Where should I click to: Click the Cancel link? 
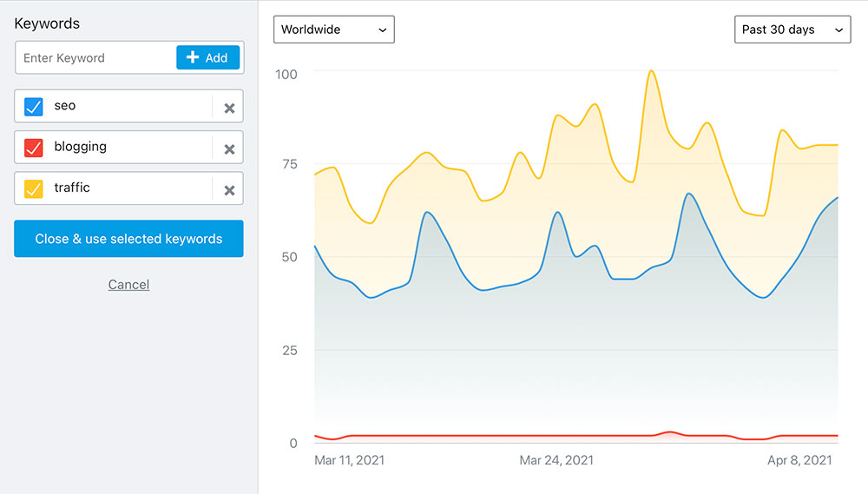pyautogui.click(x=128, y=285)
